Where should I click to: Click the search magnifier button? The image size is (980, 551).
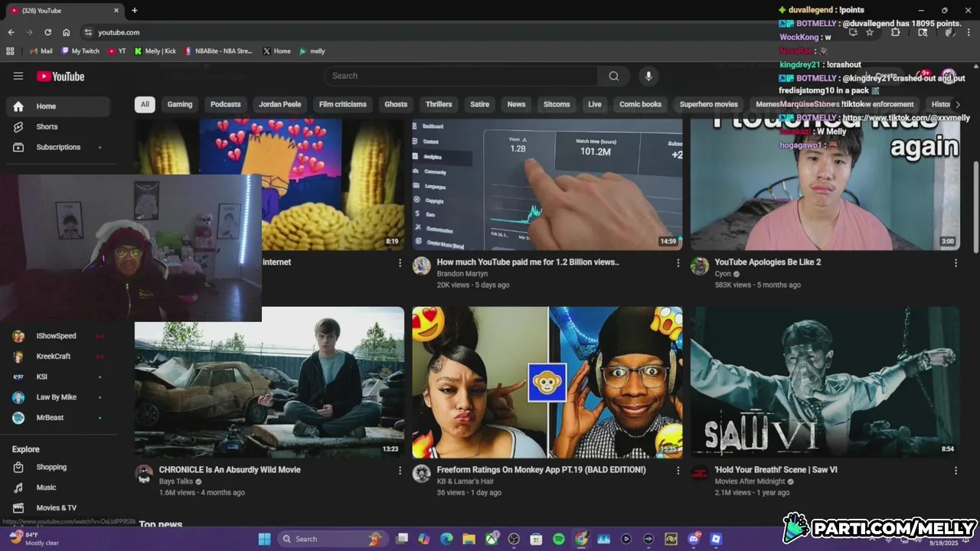pyautogui.click(x=614, y=76)
